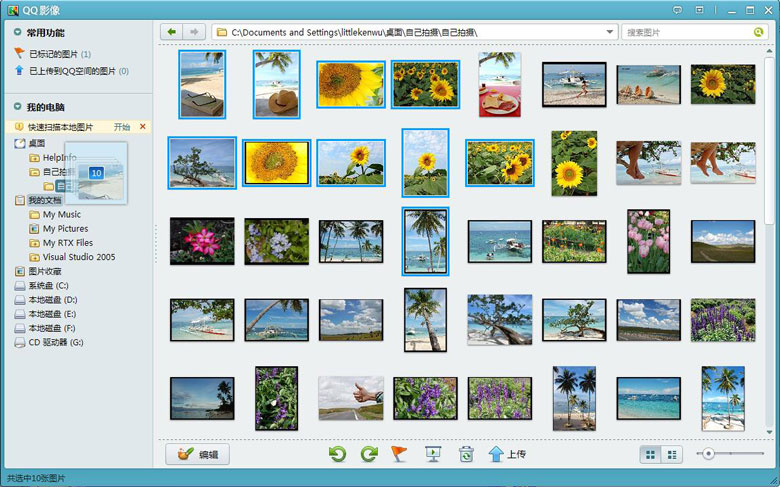Click the green search magnifier icon
Screen dimensions: 780x487
[x=758, y=32]
